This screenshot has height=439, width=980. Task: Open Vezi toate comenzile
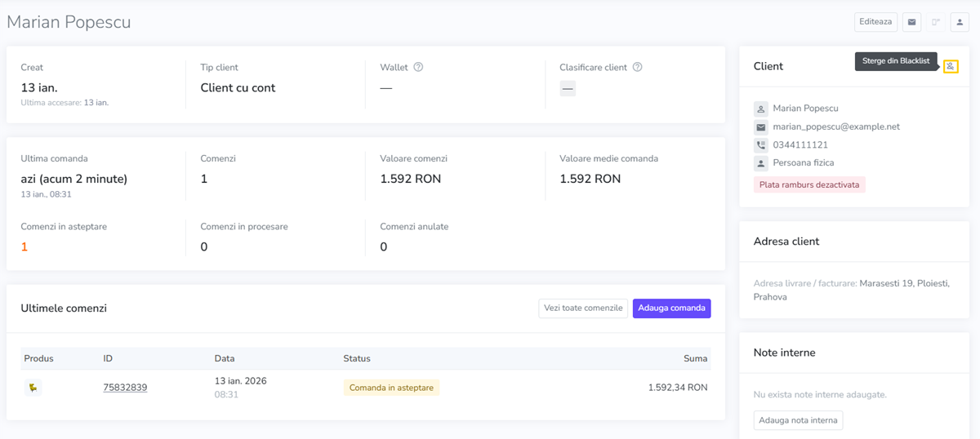(x=583, y=308)
